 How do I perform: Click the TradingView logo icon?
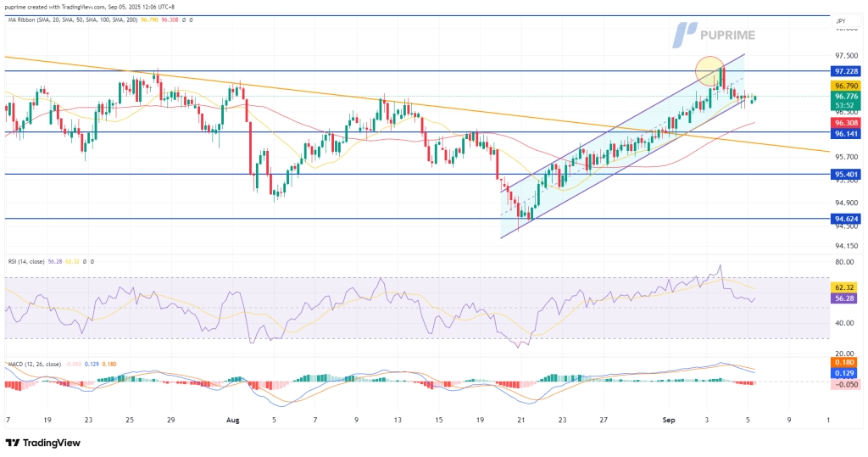42,443
